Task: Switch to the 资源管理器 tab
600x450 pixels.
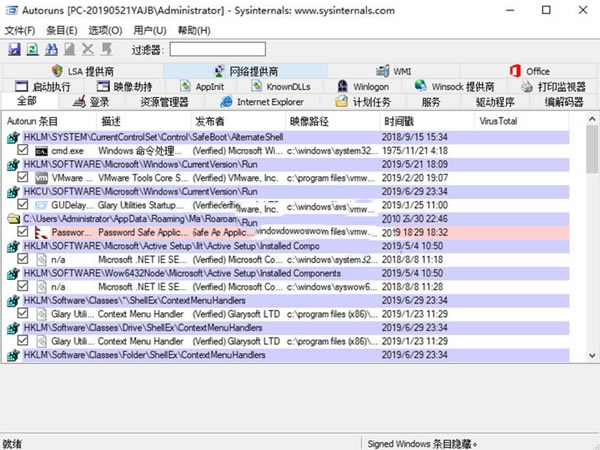Action: (165, 102)
